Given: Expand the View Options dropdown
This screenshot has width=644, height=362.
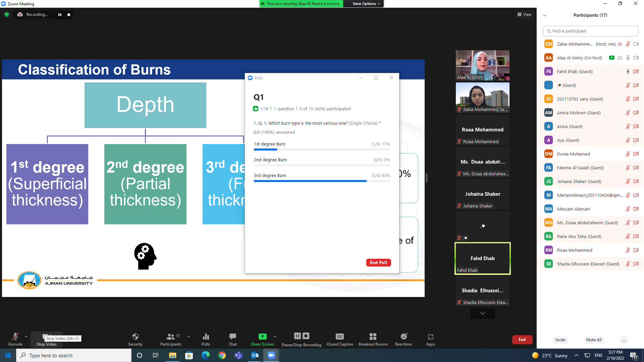Looking at the screenshot, I should 366,4.
